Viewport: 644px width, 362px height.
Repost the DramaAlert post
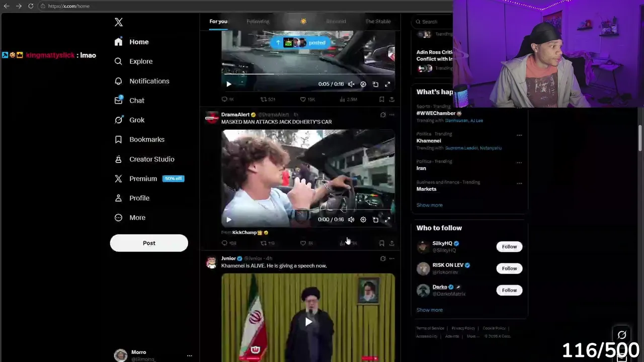coord(267,243)
